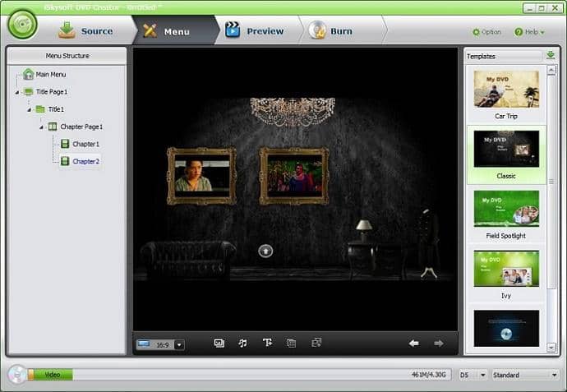Choose the Classic template

tap(506, 155)
